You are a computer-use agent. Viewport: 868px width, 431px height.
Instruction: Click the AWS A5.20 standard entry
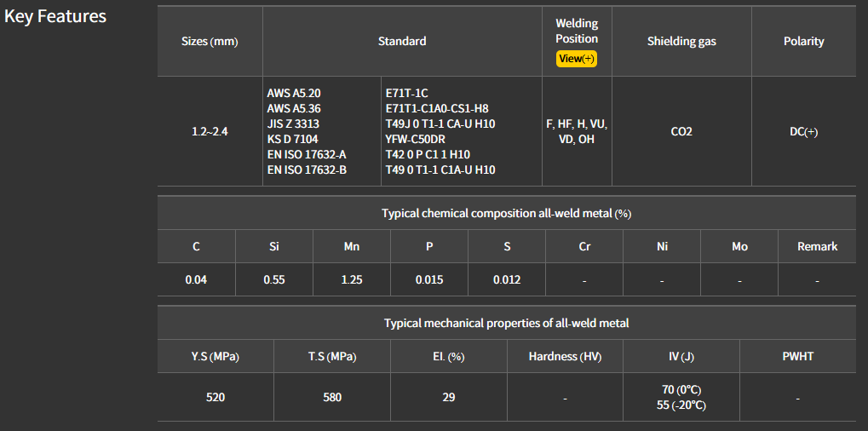tap(294, 93)
